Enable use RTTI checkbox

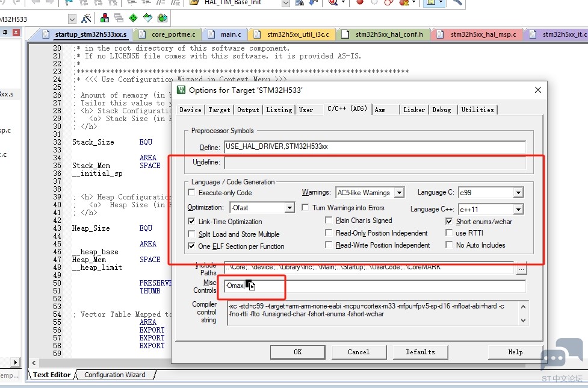449,233
